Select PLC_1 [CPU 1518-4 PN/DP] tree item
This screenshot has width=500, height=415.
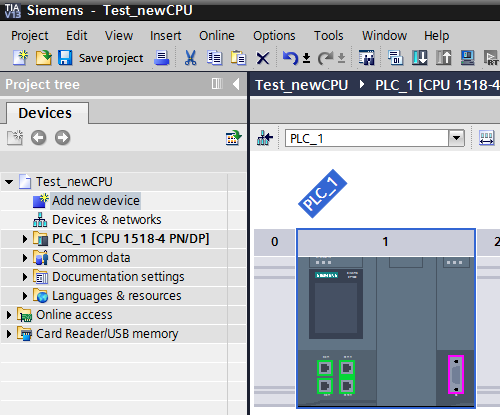click(x=131, y=239)
